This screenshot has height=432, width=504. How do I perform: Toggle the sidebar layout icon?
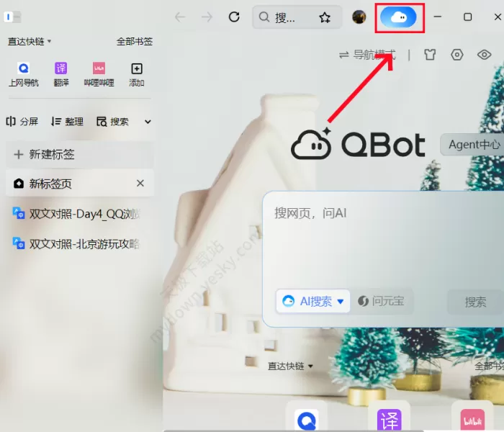click(12, 17)
